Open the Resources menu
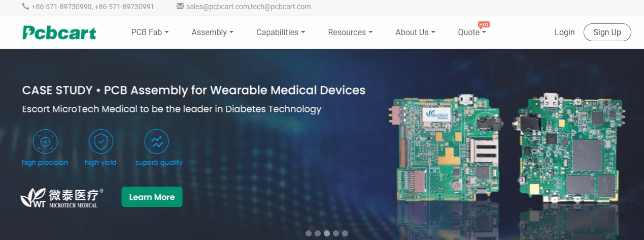 point(350,32)
